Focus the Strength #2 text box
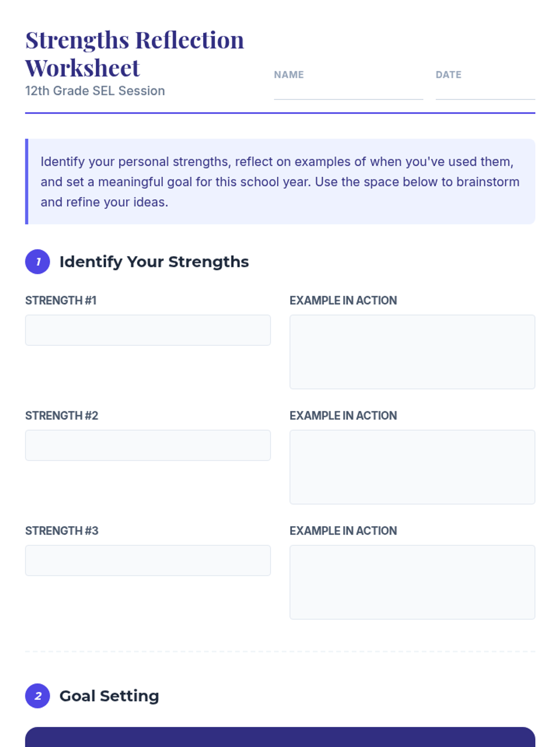The height and width of the screenshot is (747, 560). [147, 445]
